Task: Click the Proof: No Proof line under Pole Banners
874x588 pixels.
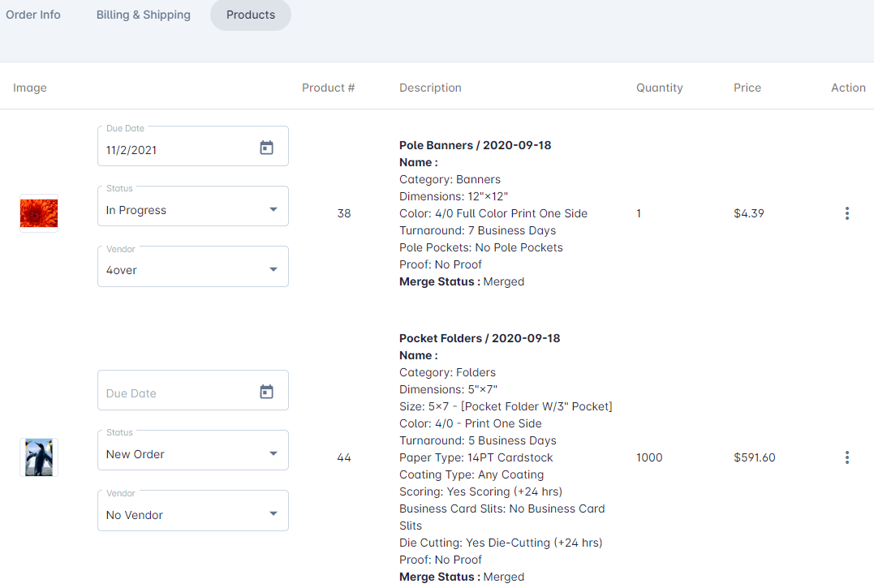Action: click(x=441, y=264)
